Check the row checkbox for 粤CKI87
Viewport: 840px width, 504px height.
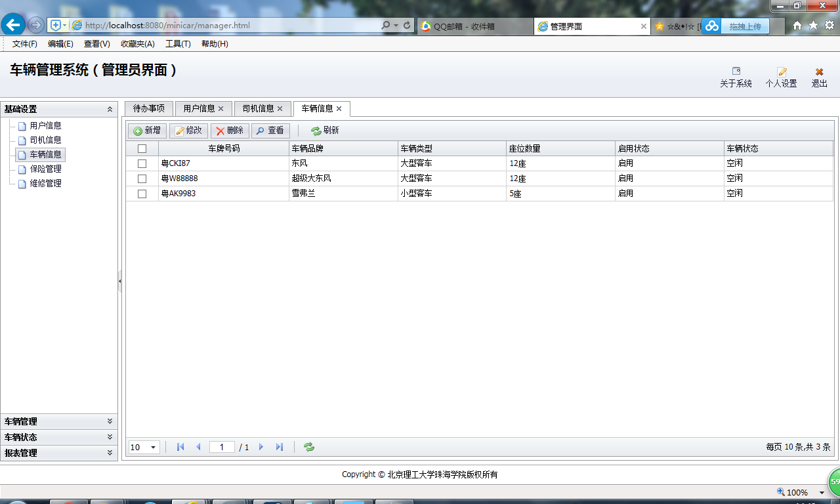tap(142, 163)
